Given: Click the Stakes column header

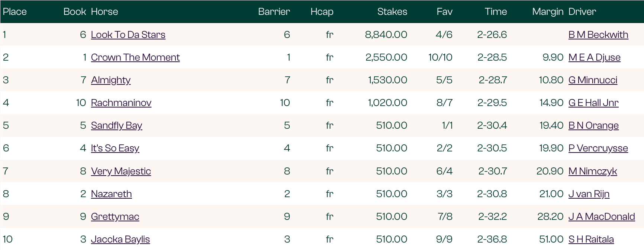Looking at the screenshot, I should (392, 12).
